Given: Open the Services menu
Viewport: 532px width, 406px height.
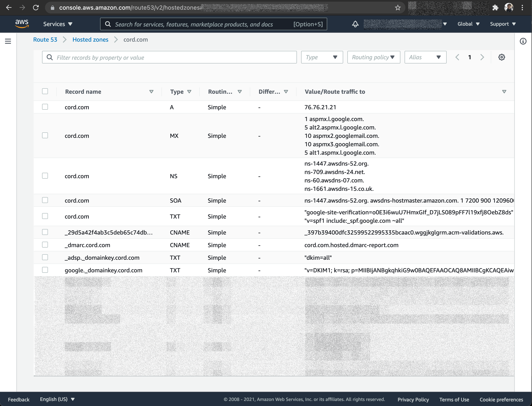Looking at the screenshot, I should coord(58,24).
